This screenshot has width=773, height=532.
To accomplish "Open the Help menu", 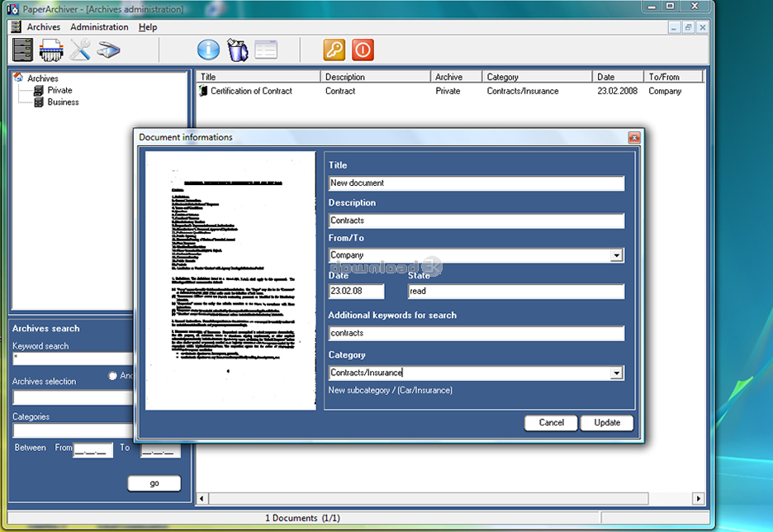I will coord(148,27).
